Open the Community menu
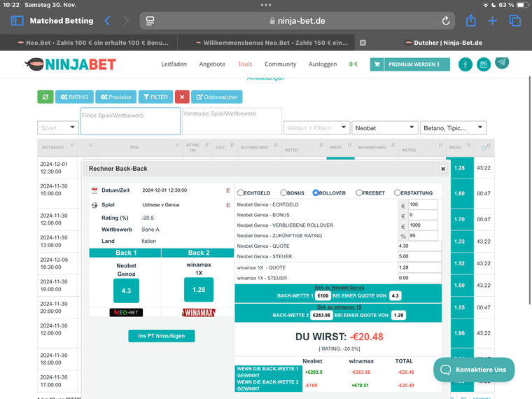This screenshot has width=532, height=399. (280, 64)
